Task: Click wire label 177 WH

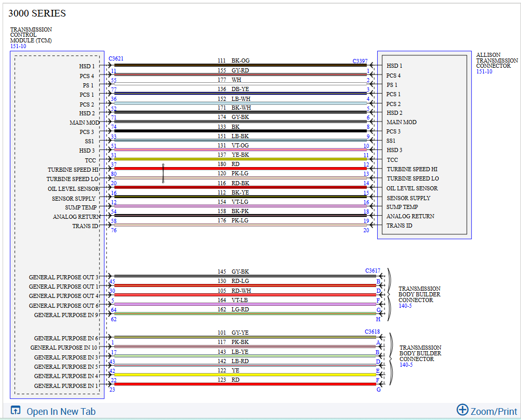Action: pyautogui.click(x=229, y=80)
